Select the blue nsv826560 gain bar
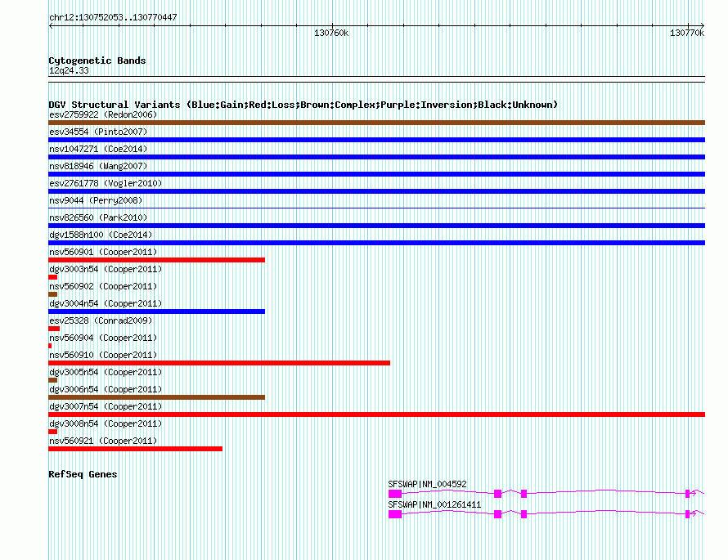 (376, 226)
